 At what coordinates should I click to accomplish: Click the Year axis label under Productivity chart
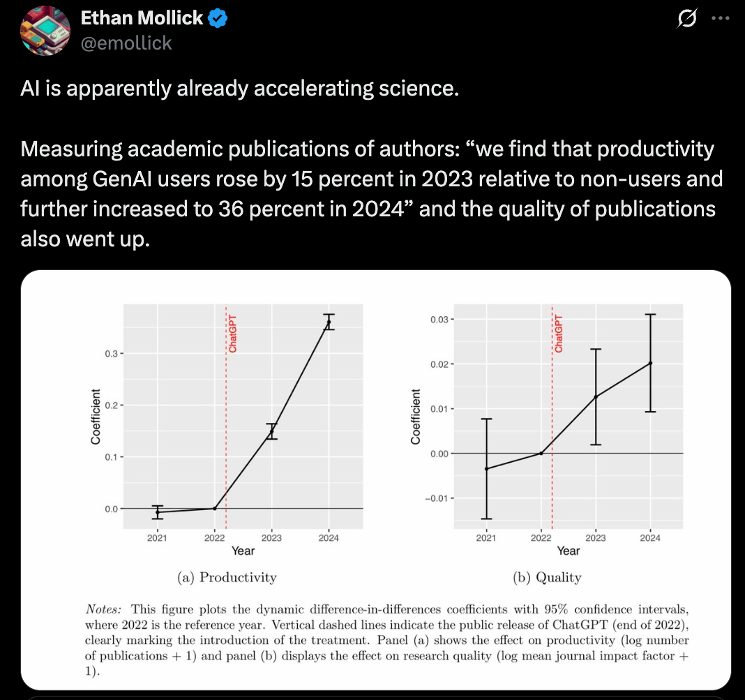pyautogui.click(x=243, y=551)
